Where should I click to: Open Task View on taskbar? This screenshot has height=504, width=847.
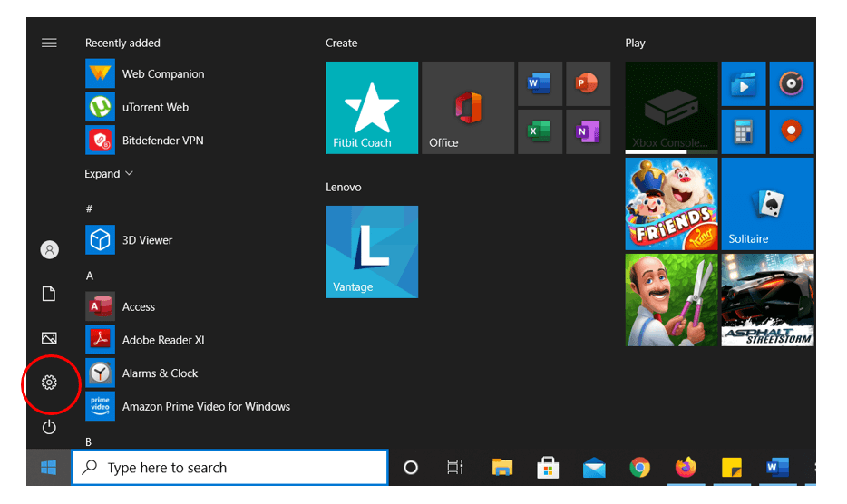click(x=455, y=467)
